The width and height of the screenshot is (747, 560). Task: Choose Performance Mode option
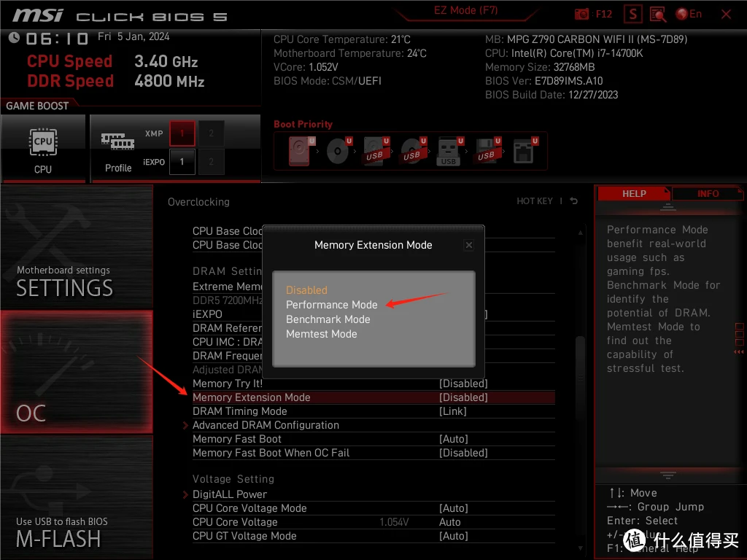tap(332, 305)
